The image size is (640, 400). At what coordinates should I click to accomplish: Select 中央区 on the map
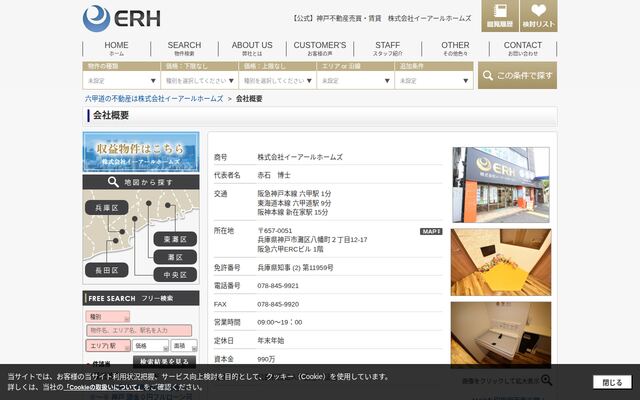tap(175, 275)
